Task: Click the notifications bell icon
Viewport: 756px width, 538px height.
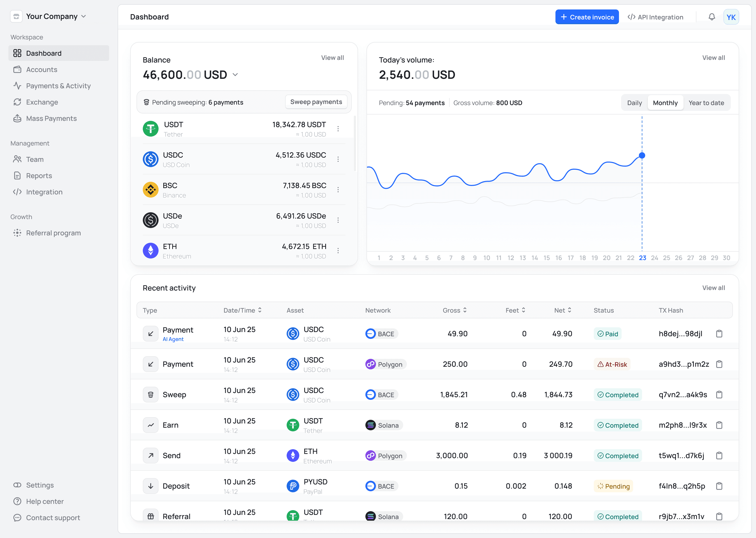Action: pos(711,17)
